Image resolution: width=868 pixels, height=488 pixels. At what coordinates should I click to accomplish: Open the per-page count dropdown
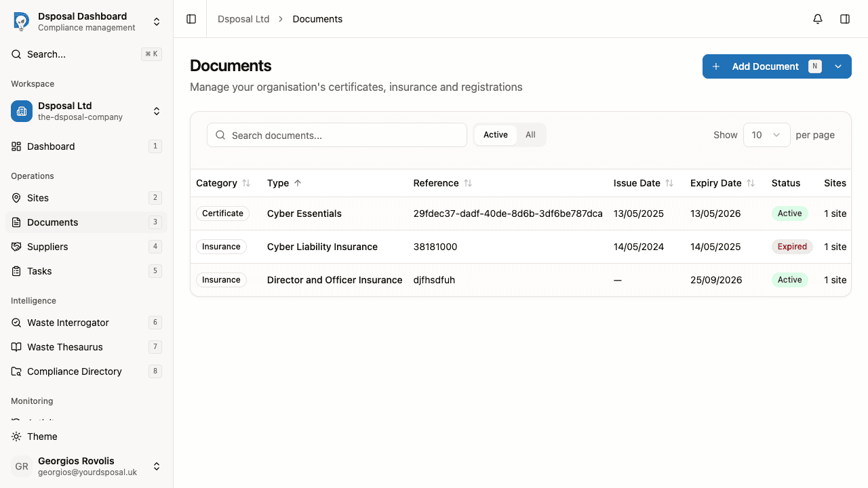(766, 135)
